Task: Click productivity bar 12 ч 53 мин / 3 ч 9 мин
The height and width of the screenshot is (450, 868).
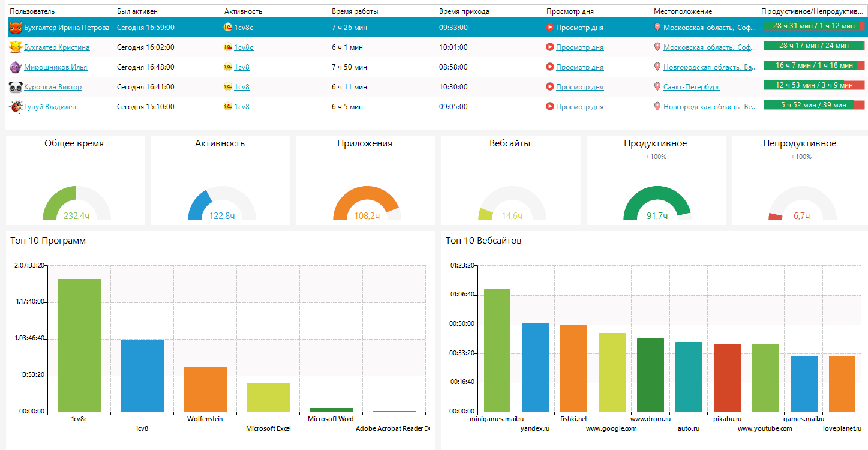Action: 814,85
